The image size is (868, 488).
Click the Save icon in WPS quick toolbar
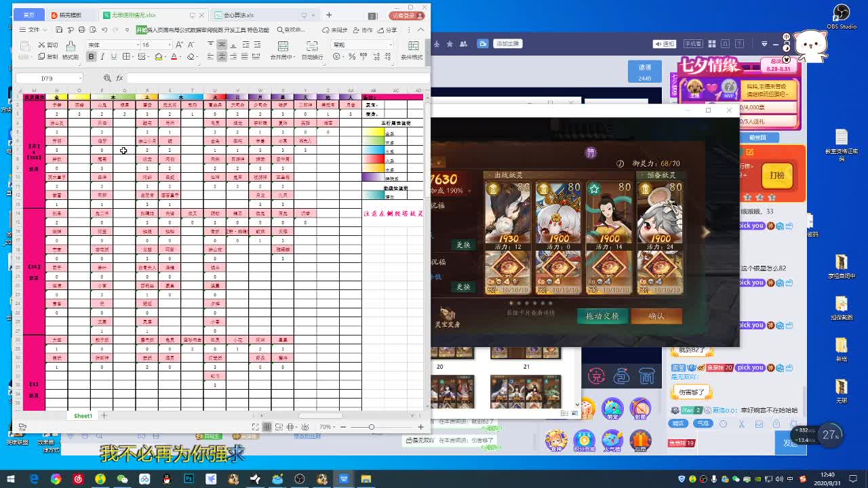coord(59,30)
